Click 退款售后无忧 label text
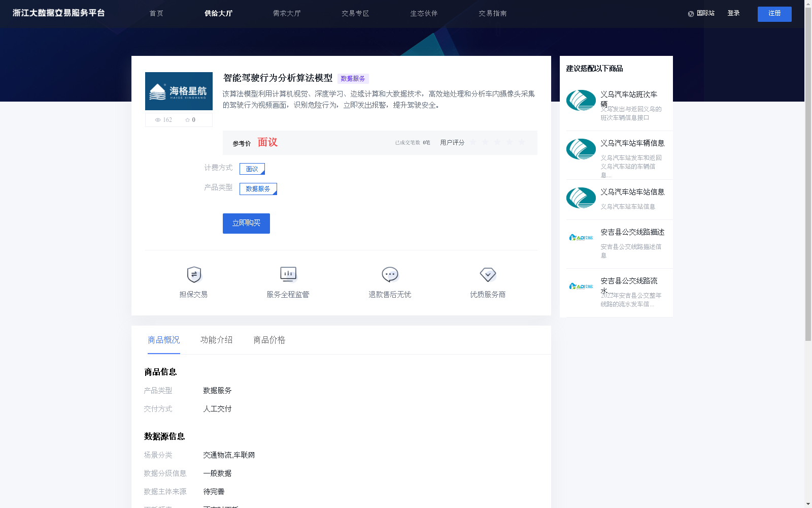Image resolution: width=812 pixels, height=508 pixels. [x=390, y=295]
